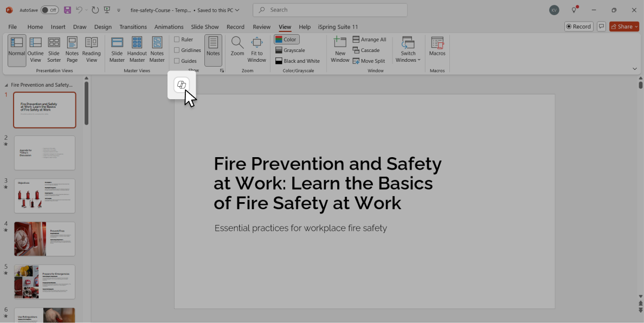Collapse the ribbon with the chevron
Screen dimensions: 644x323
tap(635, 69)
